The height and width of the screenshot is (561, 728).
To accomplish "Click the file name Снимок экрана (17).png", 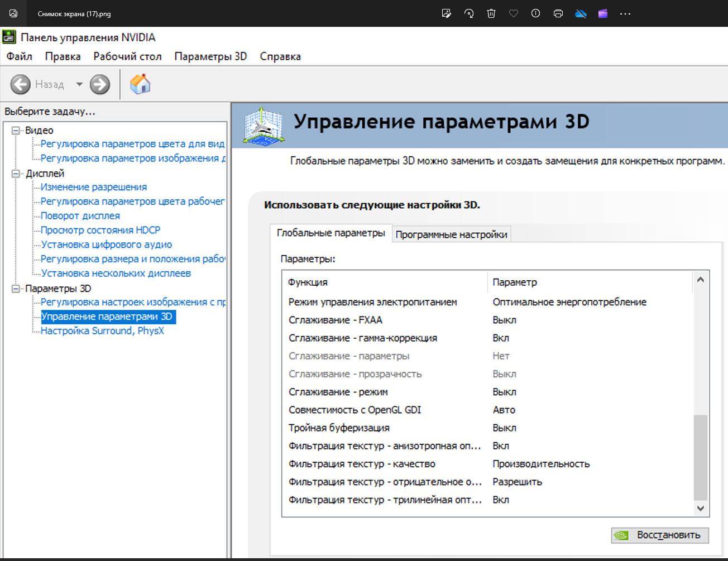I will pyautogui.click(x=74, y=14).
